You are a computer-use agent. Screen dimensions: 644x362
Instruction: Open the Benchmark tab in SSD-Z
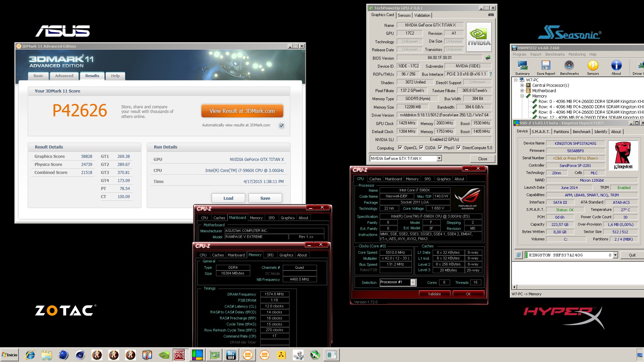point(582,132)
